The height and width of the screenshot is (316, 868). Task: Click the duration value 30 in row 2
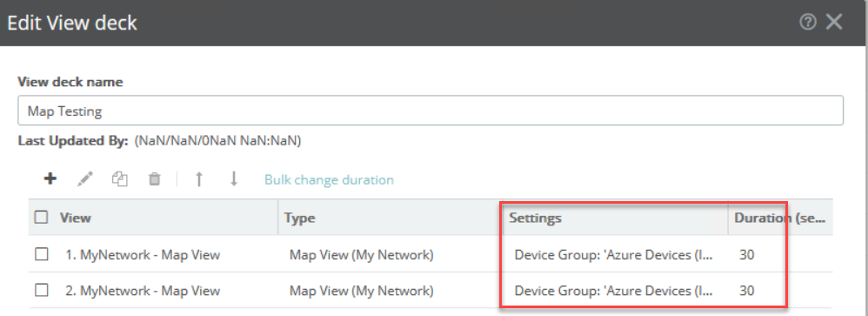click(x=747, y=291)
